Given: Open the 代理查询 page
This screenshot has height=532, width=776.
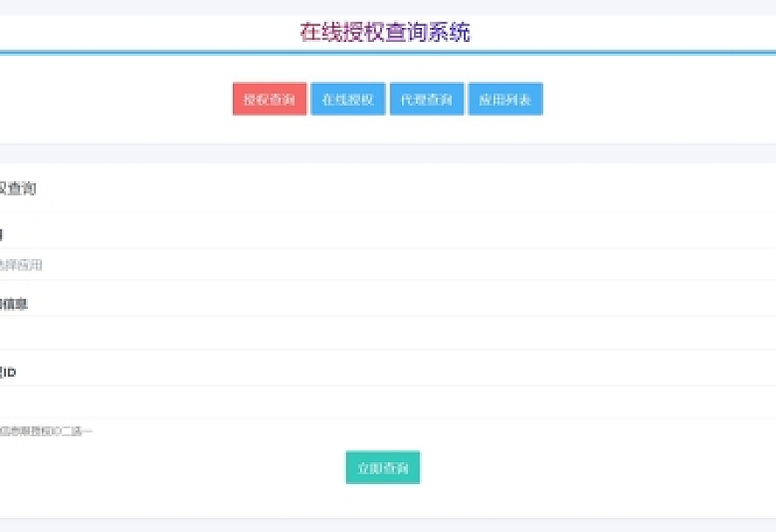Looking at the screenshot, I should [x=426, y=99].
